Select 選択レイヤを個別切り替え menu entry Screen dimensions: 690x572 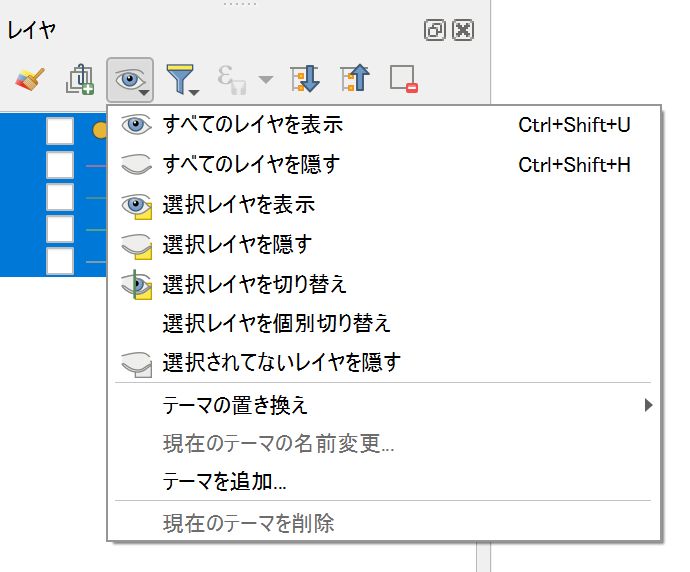pos(384,323)
